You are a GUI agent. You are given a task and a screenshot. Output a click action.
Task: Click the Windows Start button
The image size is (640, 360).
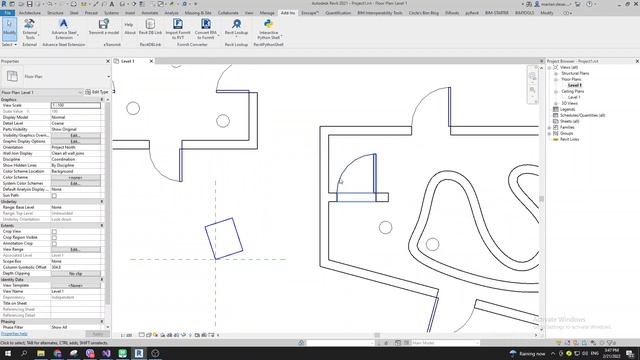7,353
